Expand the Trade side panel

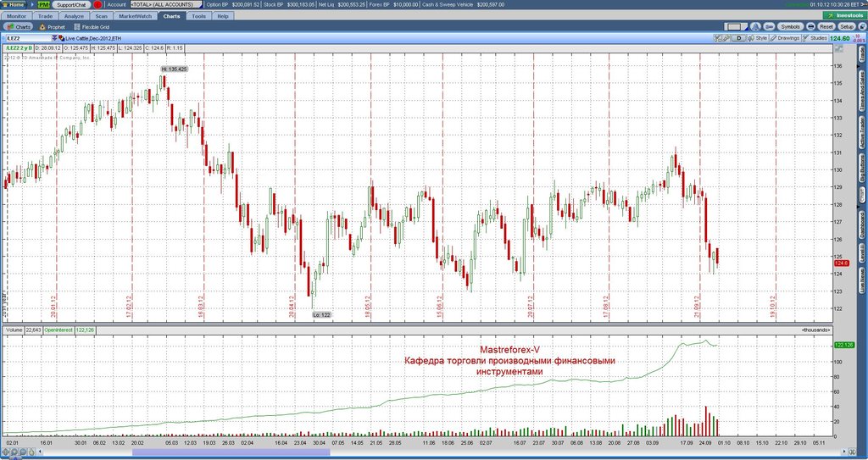(862, 54)
